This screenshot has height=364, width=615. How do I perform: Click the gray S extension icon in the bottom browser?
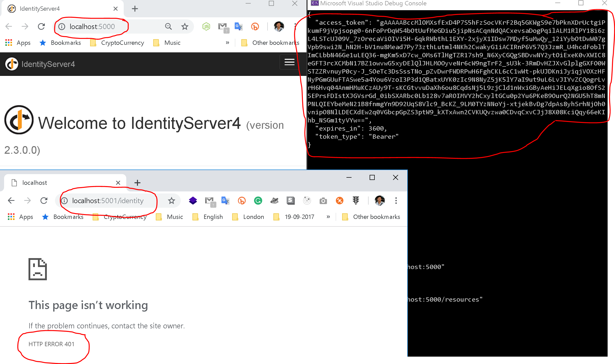pyautogui.click(x=291, y=201)
